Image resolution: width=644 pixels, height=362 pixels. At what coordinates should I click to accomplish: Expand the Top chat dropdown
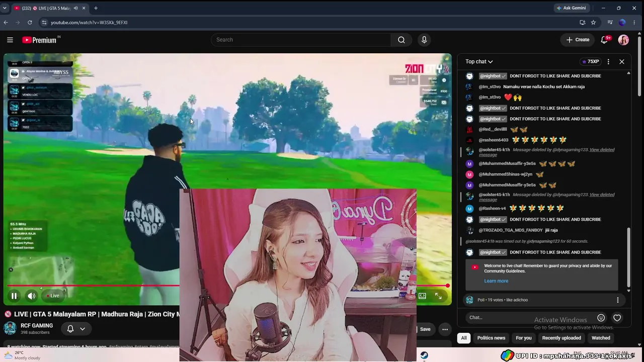coord(479,61)
